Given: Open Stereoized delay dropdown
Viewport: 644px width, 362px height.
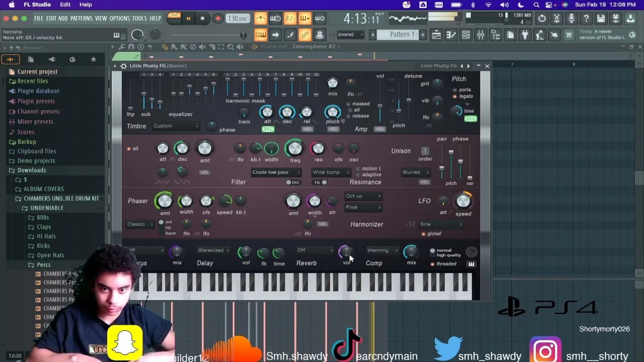Looking at the screenshot, I should tap(213, 250).
